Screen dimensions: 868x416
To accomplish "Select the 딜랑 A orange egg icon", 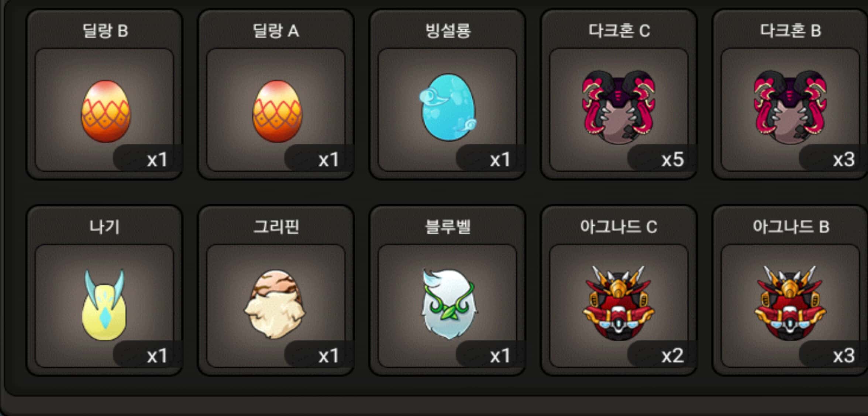I will click(x=277, y=111).
